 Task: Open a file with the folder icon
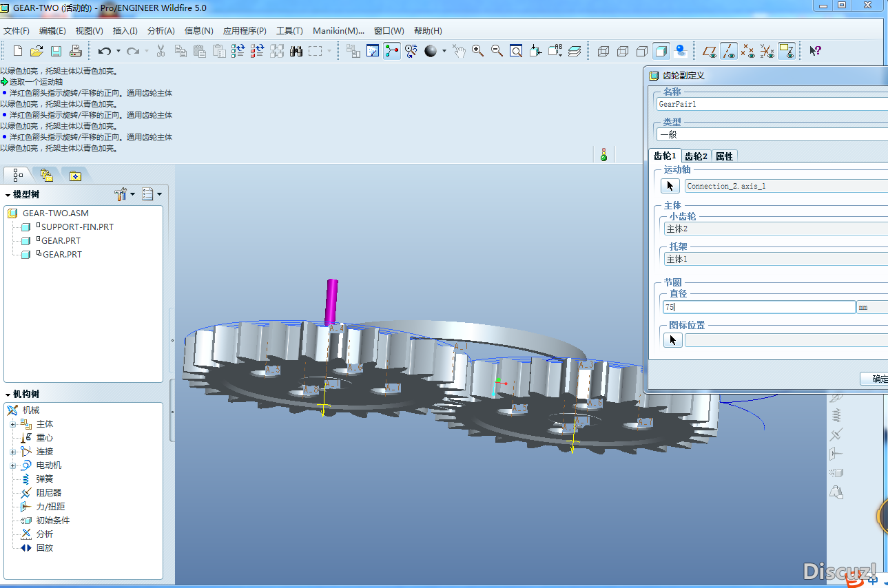point(37,51)
